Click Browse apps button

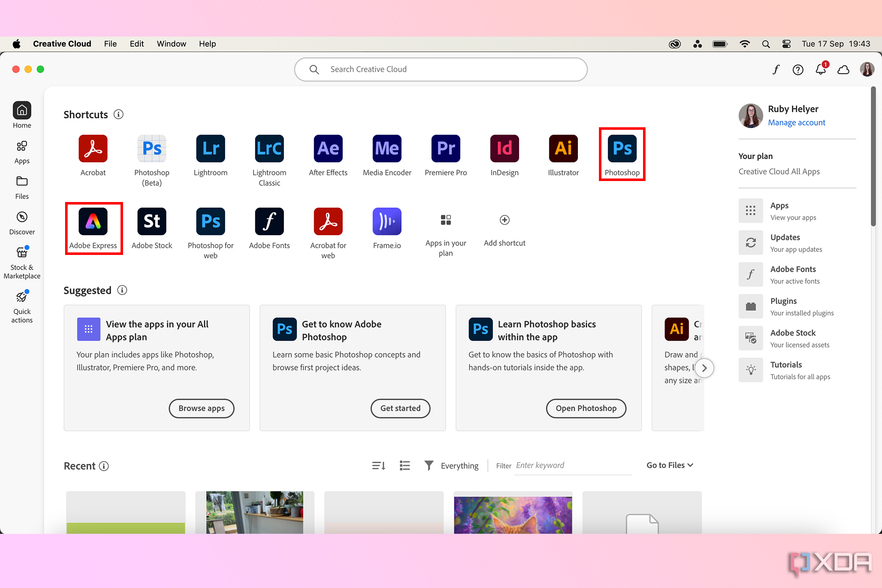(x=202, y=408)
